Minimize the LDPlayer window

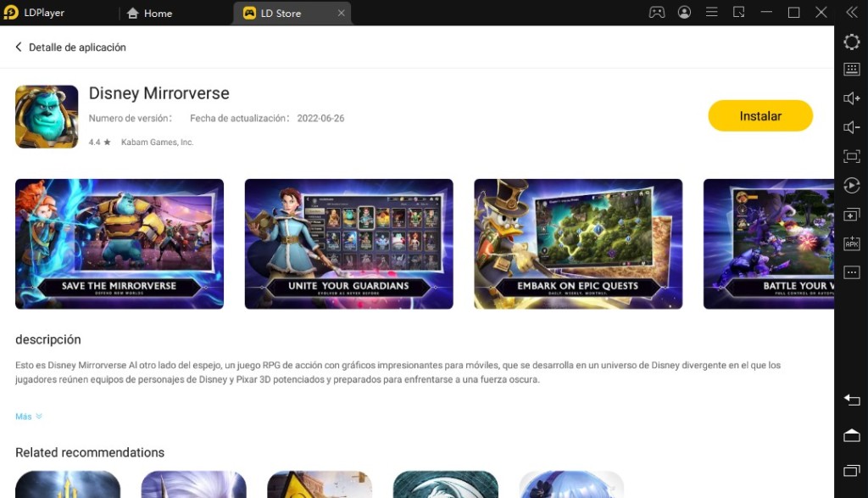(766, 12)
